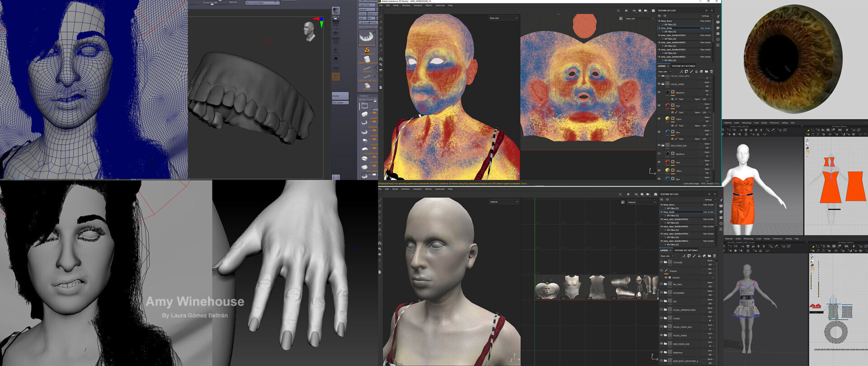The image size is (868, 366).
Task: Click trash icon above TATUAJES layer
Action: click(714, 256)
